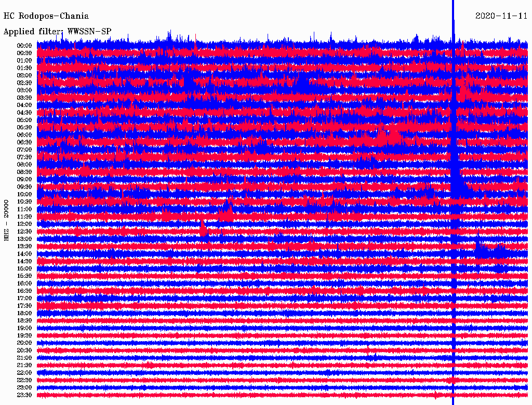Select the 03:30 time label

24,98
